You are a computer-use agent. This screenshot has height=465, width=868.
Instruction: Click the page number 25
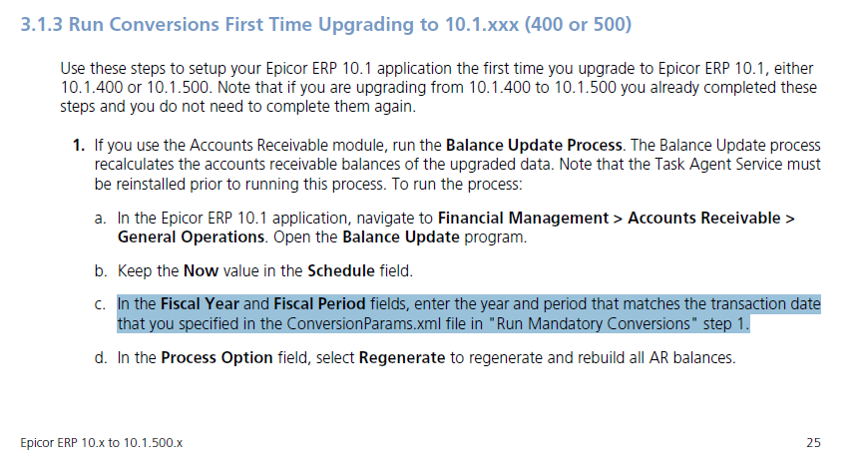click(811, 441)
